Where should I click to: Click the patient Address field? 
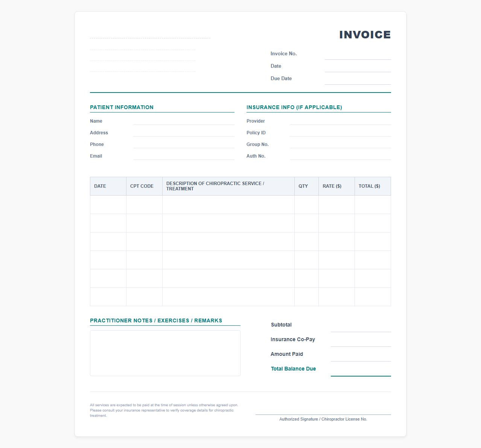[184, 133]
